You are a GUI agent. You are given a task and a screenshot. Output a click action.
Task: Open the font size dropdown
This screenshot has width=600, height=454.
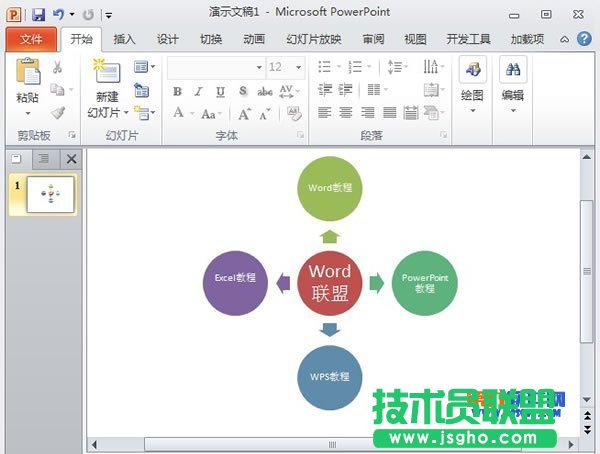tap(298, 67)
